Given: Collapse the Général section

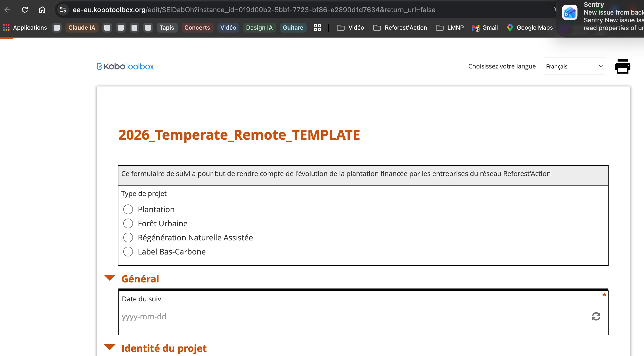Looking at the screenshot, I should coord(109,278).
